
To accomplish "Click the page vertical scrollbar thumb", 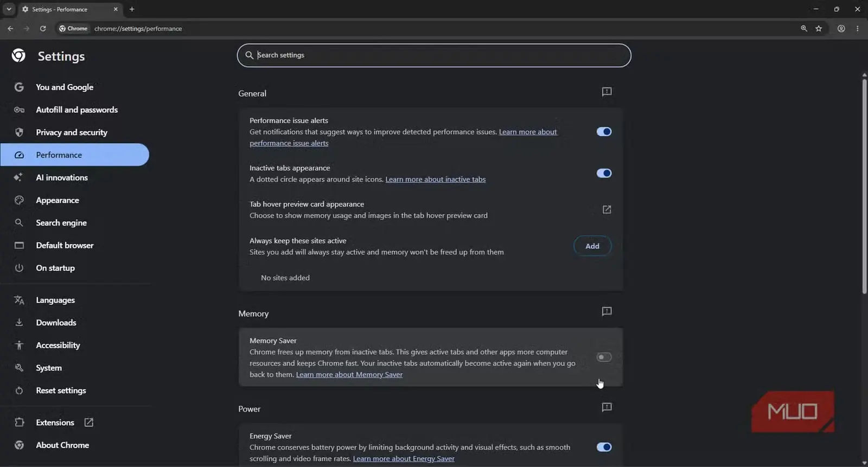I will [864, 187].
